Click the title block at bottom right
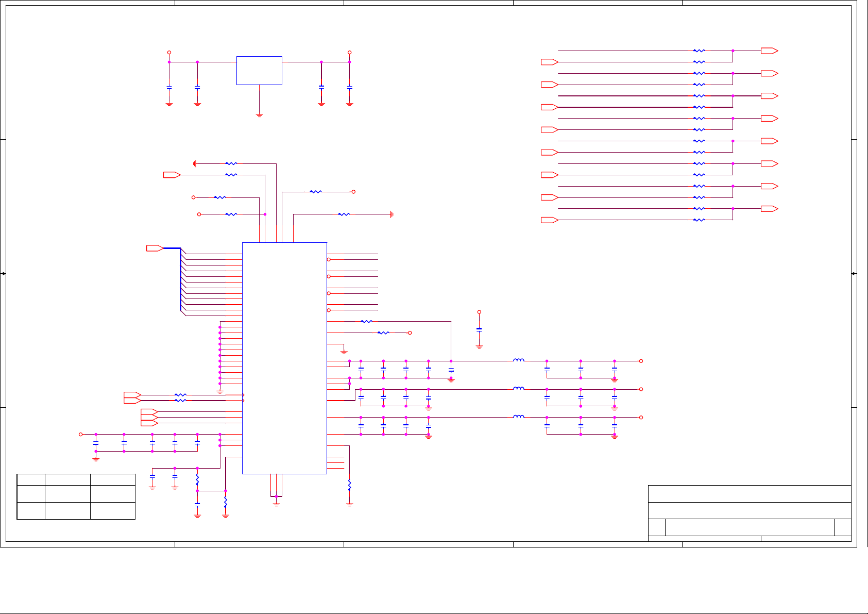Screen dimensions: 868x614 pyautogui.click(x=749, y=513)
